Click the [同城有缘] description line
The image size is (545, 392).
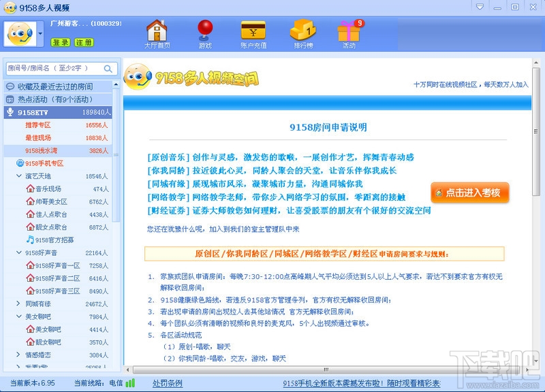pyautogui.click(x=255, y=184)
